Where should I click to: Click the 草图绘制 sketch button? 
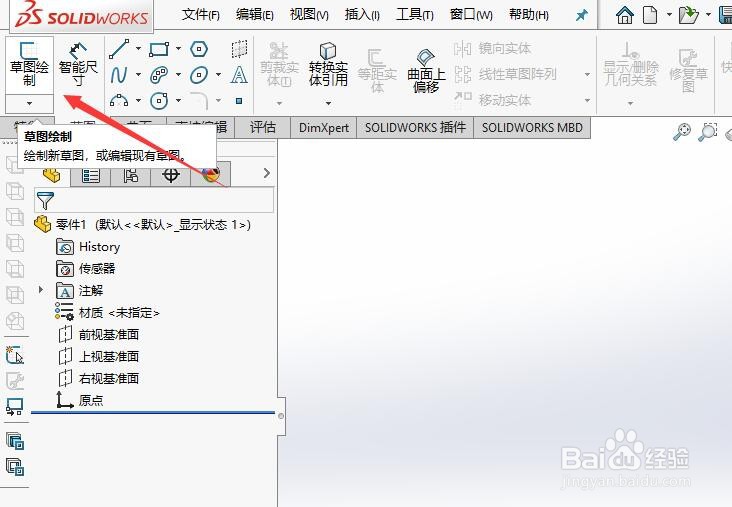click(x=29, y=65)
